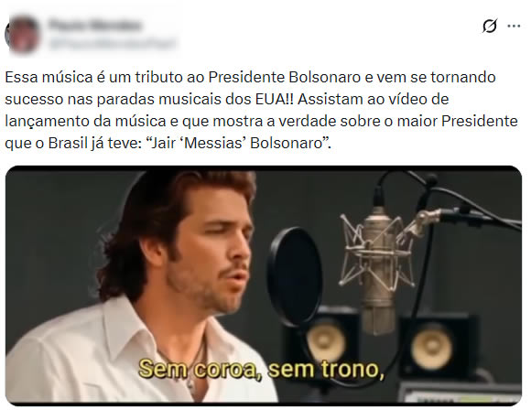Screen dimensions: 531x420
Task: Open the author's blurred display name
Action: (x=95, y=26)
